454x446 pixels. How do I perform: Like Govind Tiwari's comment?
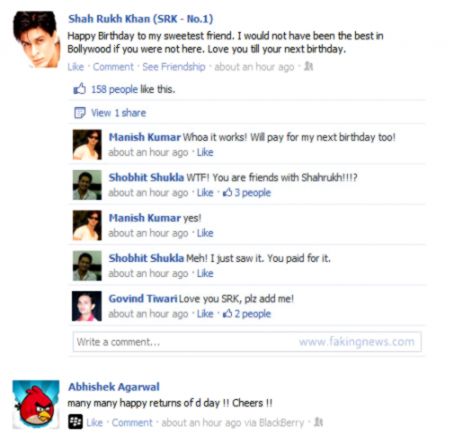(205, 314)
